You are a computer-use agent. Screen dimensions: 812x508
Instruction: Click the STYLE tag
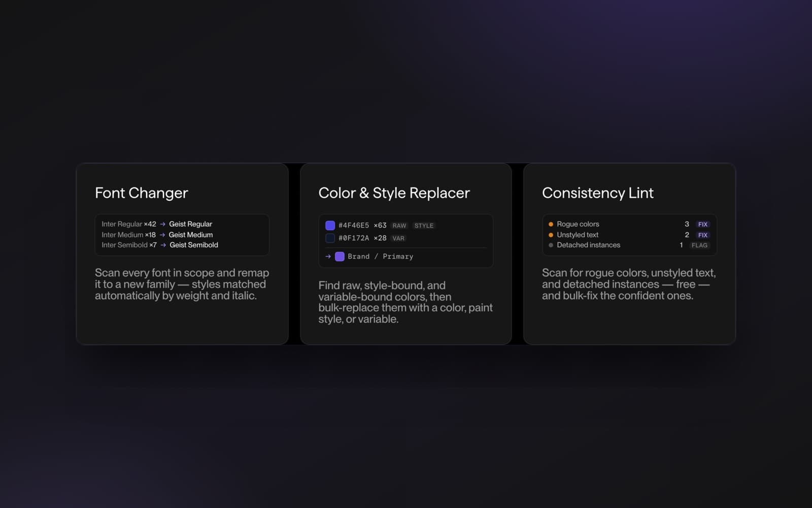424,226
